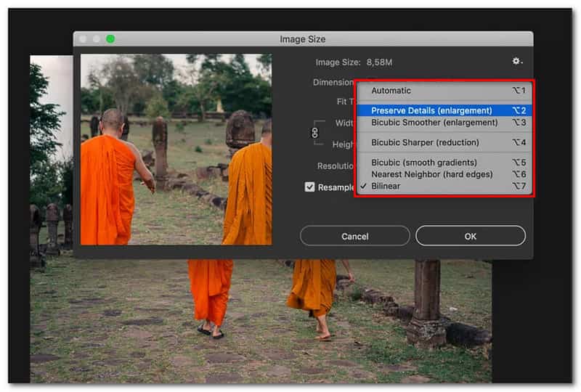Select the checked Bilinear option
The width and height of the screenshot is (581, 392).
[x=444, y=186]
